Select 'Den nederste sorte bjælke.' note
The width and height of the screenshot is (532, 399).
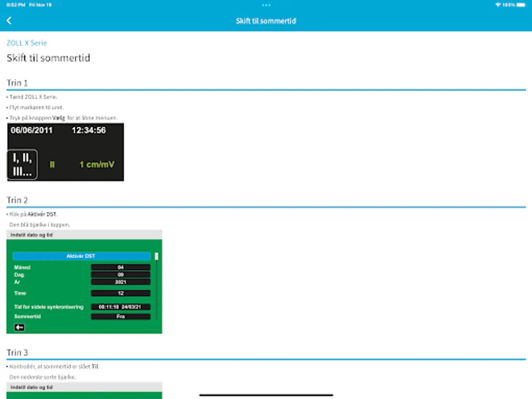[x=43, y=377]
